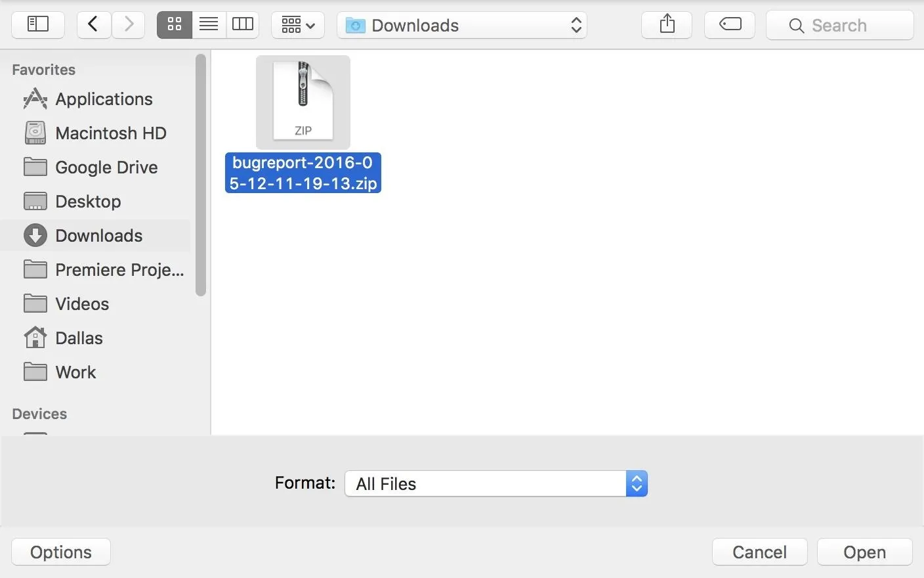Click the Downloads arrow icon
This screenshot has width=924, height=578.
tap(35, 235)
